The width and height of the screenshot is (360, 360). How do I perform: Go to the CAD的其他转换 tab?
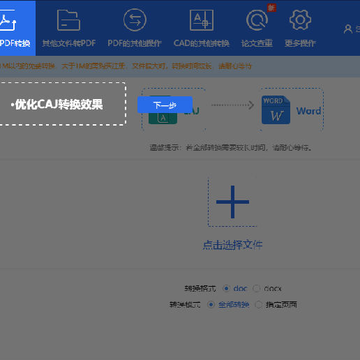tap(201, 28)
